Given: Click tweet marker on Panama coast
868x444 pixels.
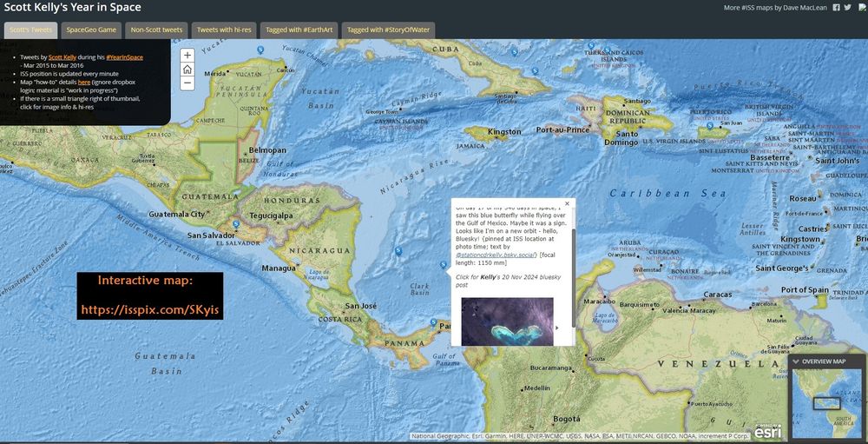Looking at the screenshot, I should 433,322.
